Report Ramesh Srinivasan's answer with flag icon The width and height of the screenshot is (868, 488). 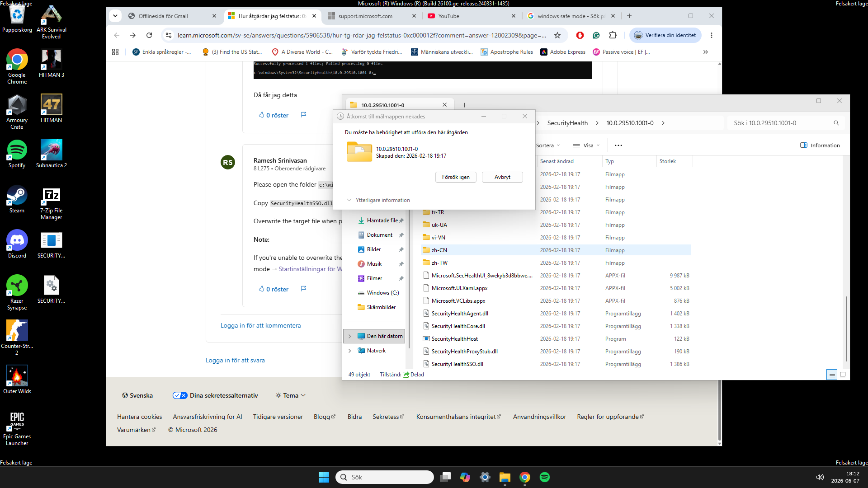303,289
